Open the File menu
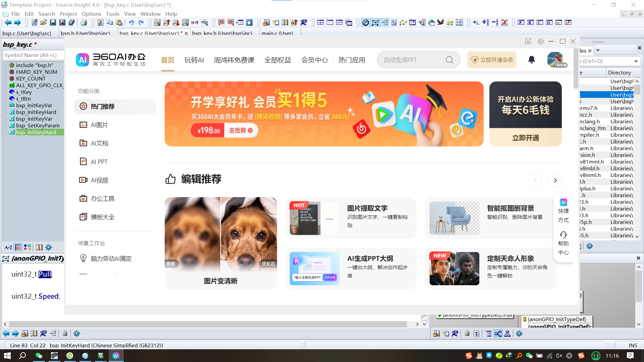 click(15, 14)
